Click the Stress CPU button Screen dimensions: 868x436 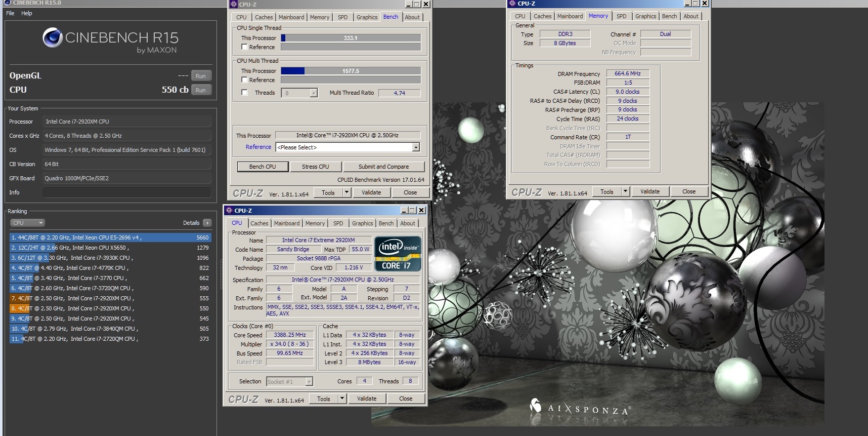[316, 167]
